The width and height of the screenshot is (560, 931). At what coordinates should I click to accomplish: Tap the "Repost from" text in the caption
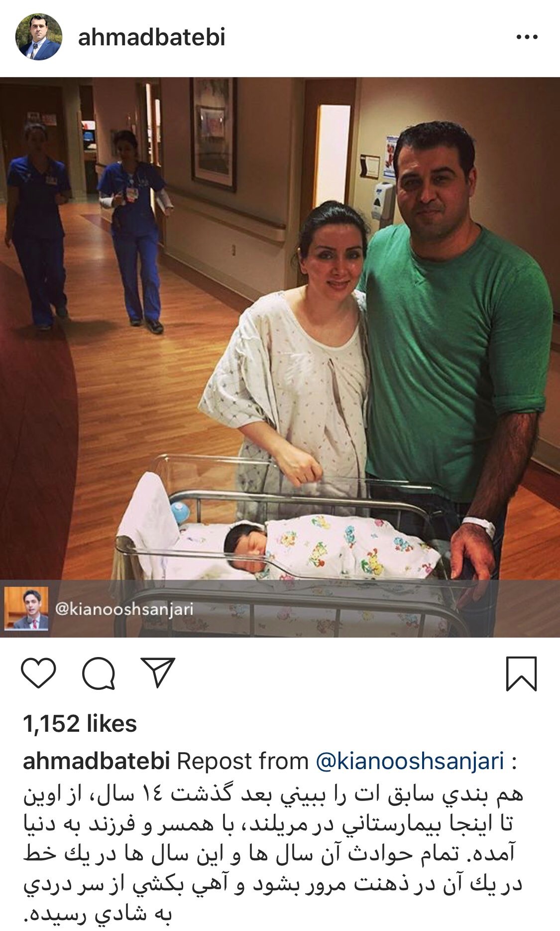click(x=243, y=761)
